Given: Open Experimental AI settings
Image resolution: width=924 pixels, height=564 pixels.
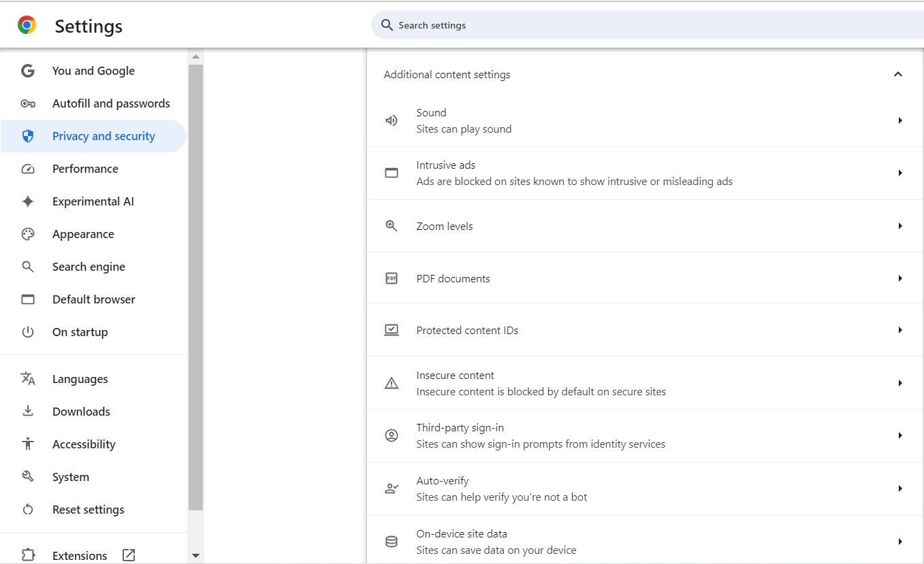Looking at the screenshot, I should pos(93,201).
